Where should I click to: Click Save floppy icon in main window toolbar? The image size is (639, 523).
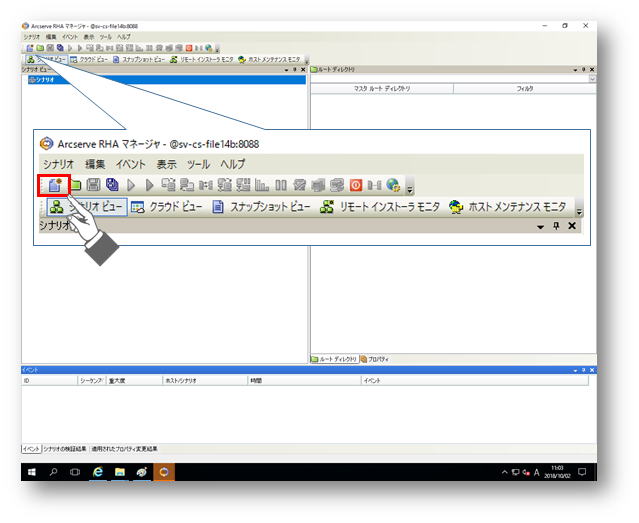(50, 48)
